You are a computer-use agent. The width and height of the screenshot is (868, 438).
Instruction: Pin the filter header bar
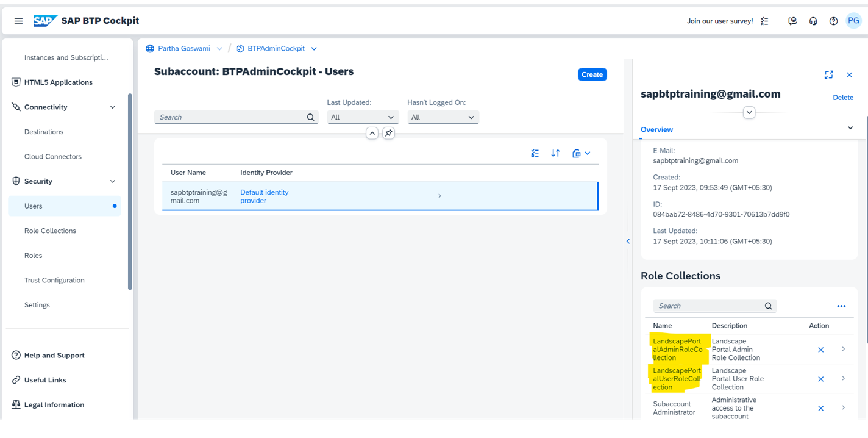coord(388,133)
